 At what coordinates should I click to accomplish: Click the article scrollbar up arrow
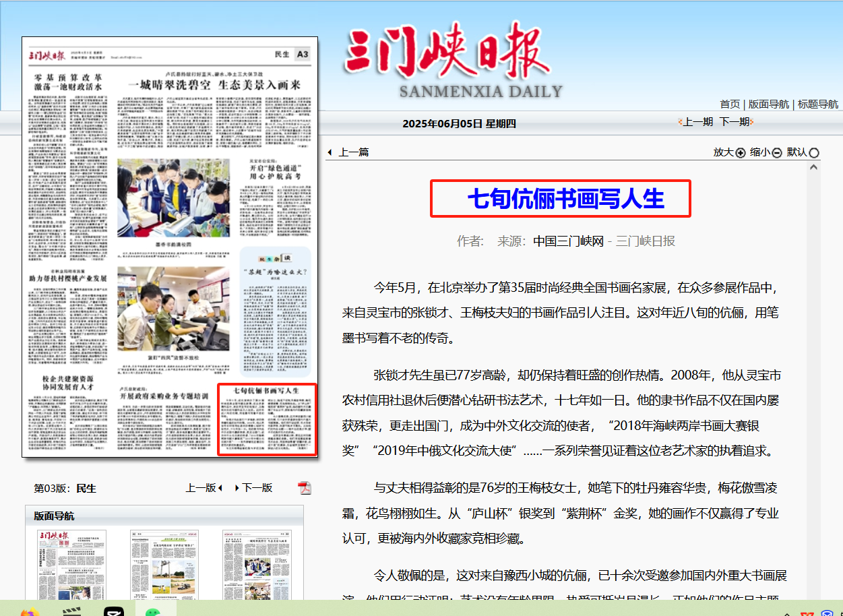pos(815,166)
